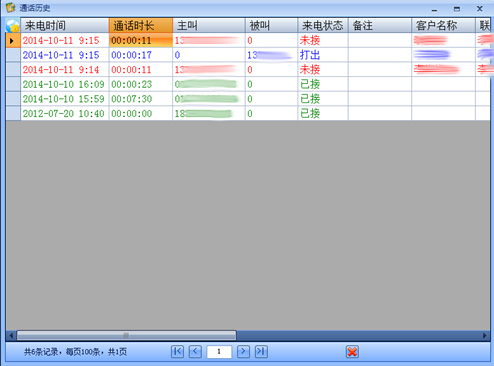494x366 pixels.
Task: Click duration cell 00:07:30
Action: pos(141,99)
